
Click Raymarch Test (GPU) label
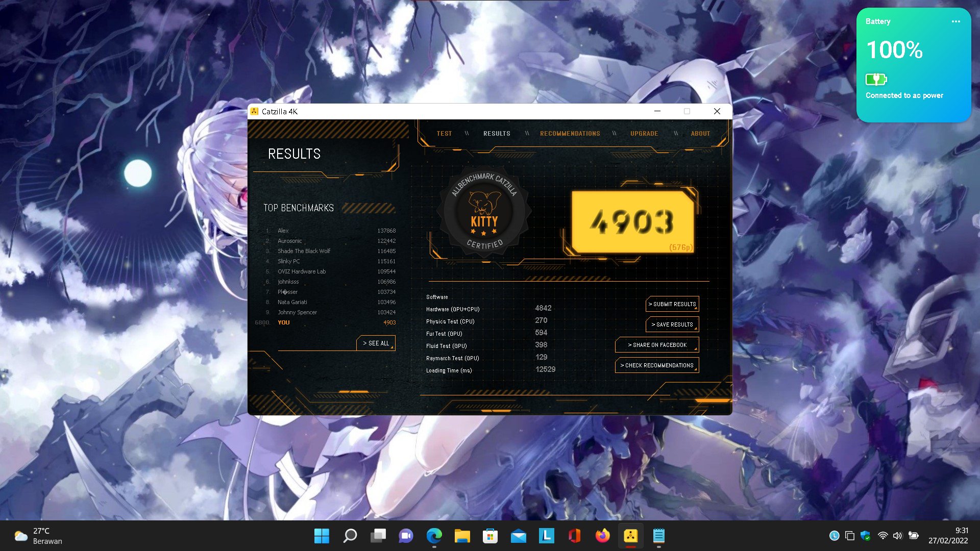click(x=452, y=358)
